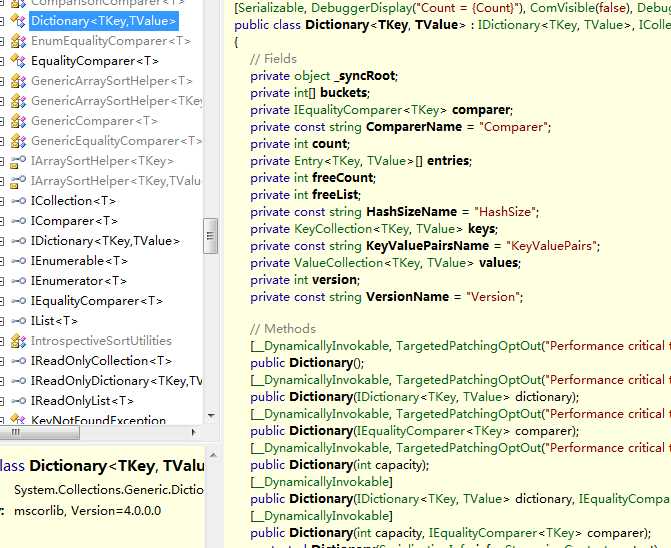This screenshot has width=671, height=548.
Task: Select IEnumerator<T> in the tree
Action: [79, 281]
